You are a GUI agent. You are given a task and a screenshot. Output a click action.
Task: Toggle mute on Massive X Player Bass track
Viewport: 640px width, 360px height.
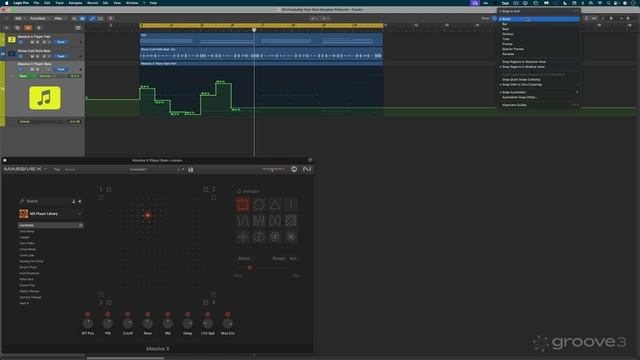(x=32, y=69)
